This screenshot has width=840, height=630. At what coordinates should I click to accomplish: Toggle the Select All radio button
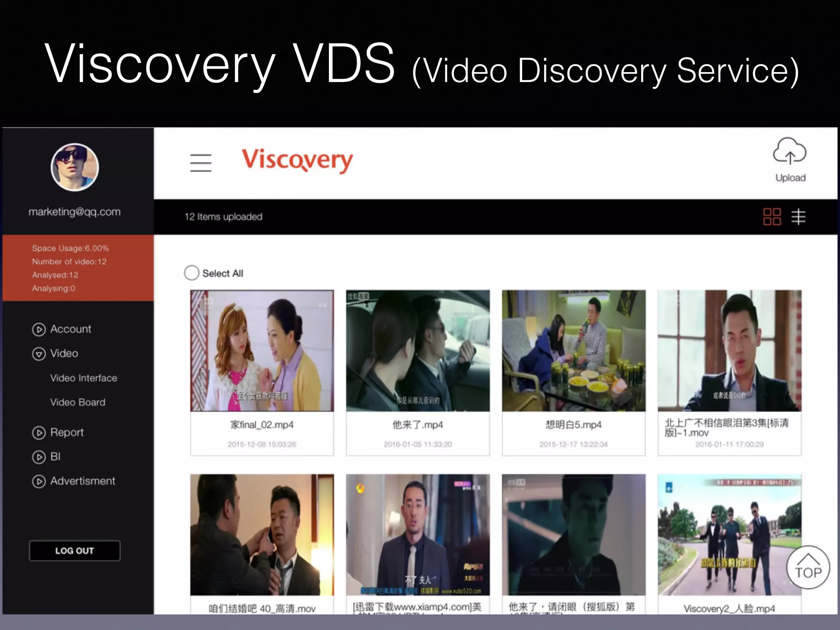click(x=192, y=273)
